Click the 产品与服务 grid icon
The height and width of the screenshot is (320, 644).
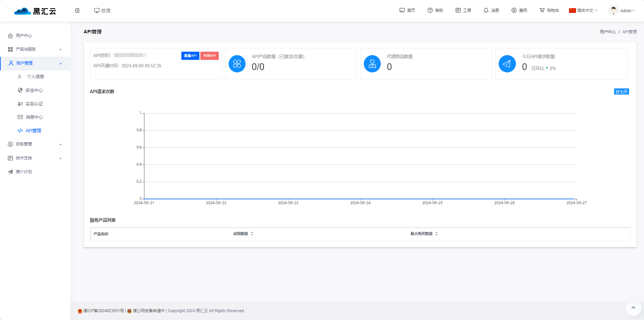(x=10, y=49)
